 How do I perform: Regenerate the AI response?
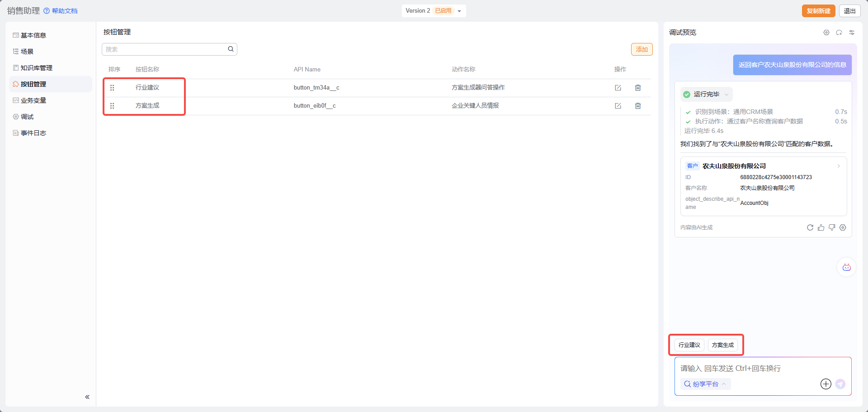810,227
